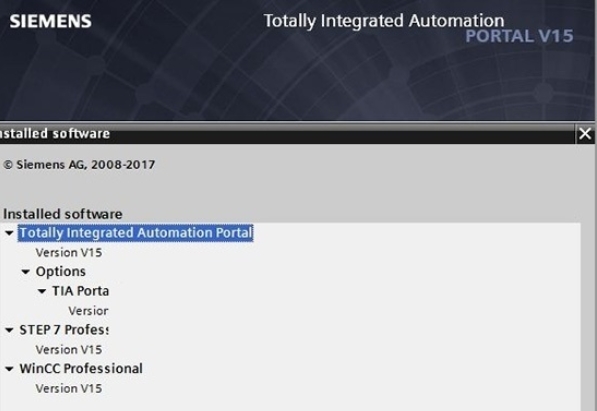Close the Installed software dialog
This screenshot has height=411, width=597.
pyautogui.click(x=585, y=134)
